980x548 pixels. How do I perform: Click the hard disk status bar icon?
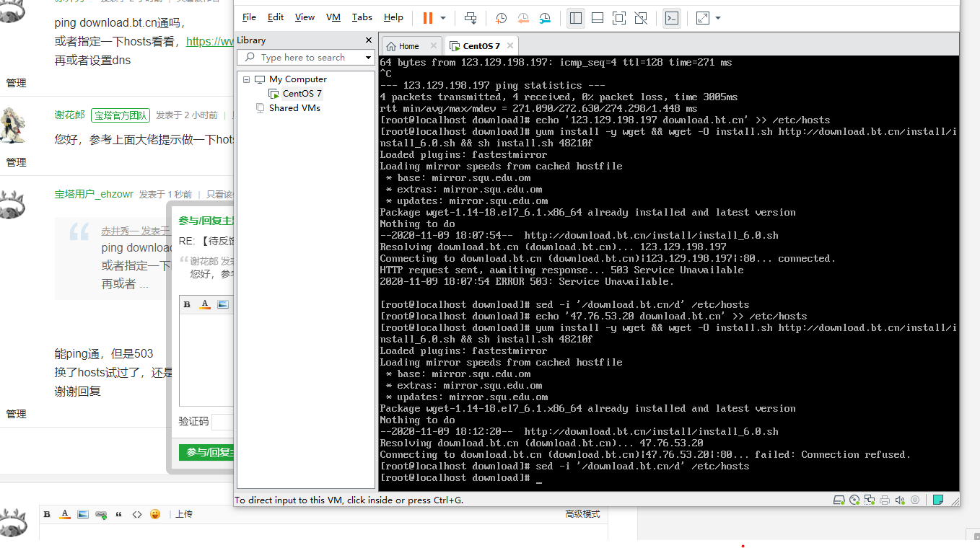pyautogui.click(x=839, y=500)
